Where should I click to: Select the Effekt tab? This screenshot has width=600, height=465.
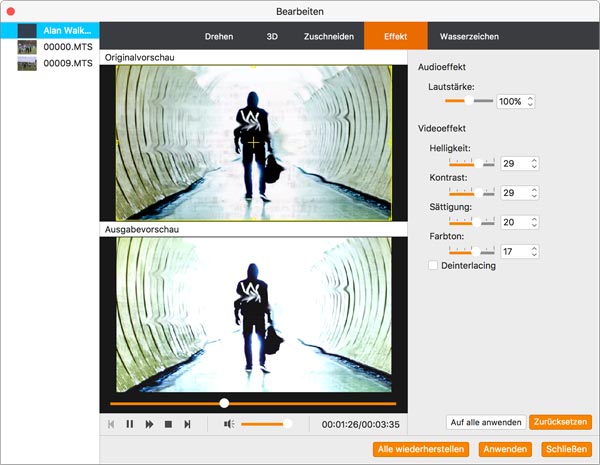(396, 36)
